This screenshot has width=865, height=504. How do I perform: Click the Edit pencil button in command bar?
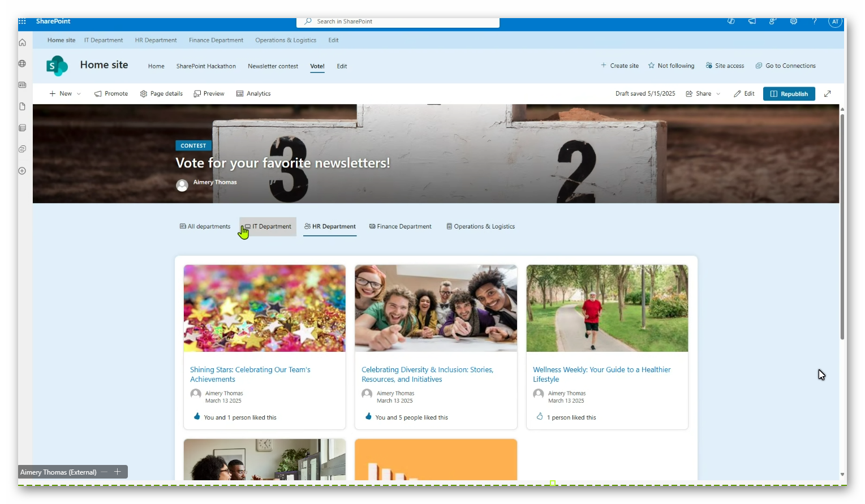[x=744, y=94]
